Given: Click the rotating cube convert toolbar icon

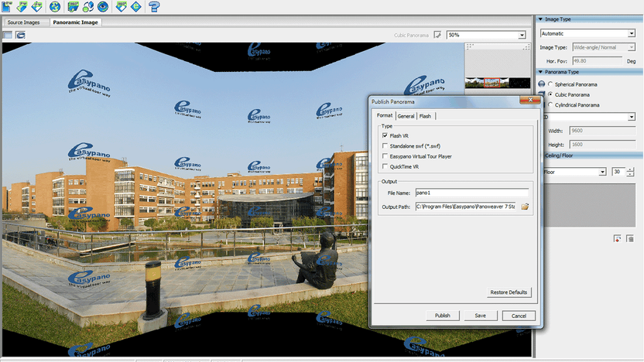Looking at the screenshot, I should [x=88, y=6].
